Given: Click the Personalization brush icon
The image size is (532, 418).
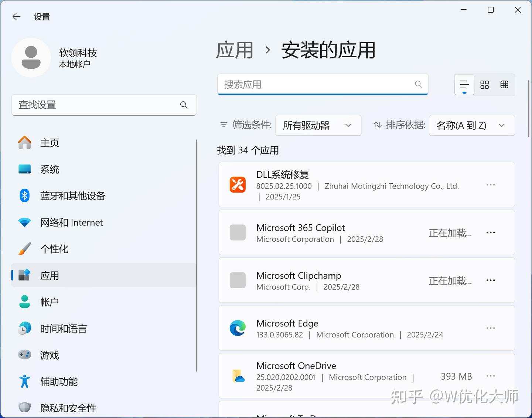Looking at the screenshot, I should coord(25,249).
